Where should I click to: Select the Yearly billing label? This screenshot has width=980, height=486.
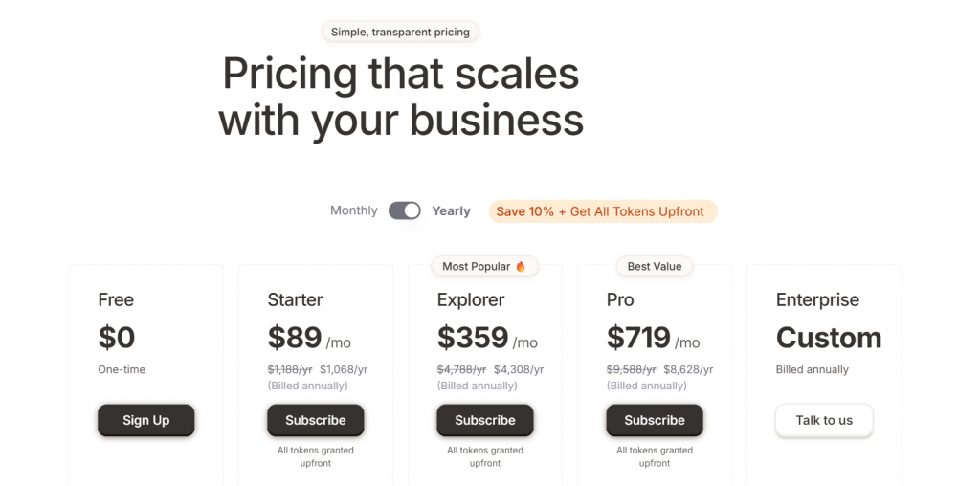pyautogui.click(x=451, y=211)
